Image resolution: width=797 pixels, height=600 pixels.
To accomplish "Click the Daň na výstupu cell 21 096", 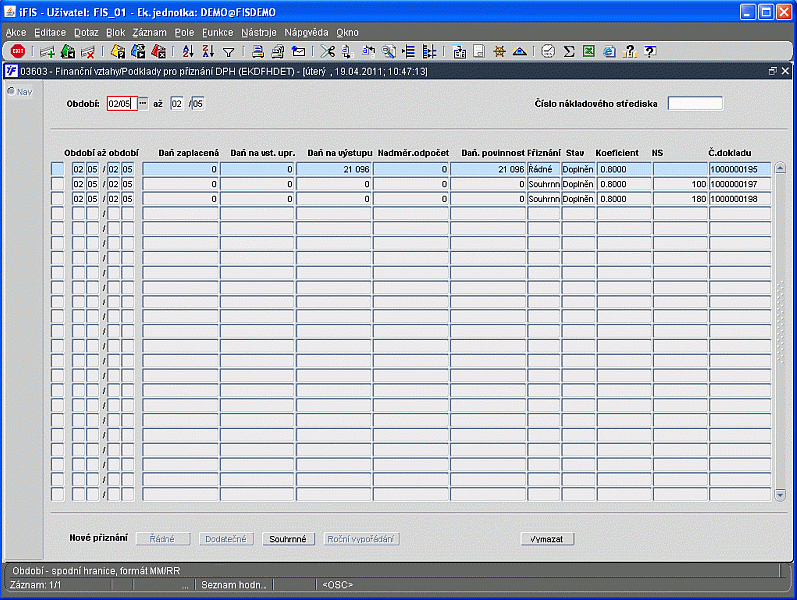I will (x=333, y=169).
